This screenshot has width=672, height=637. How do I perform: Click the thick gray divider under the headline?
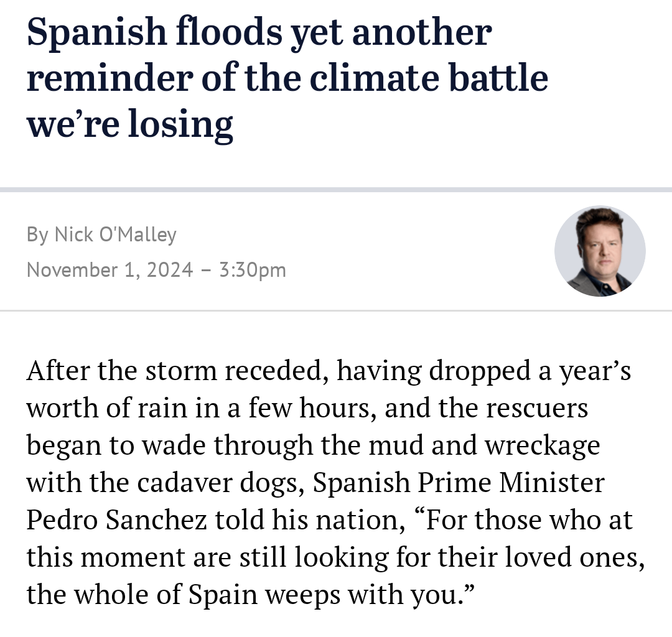click(336, 190)
